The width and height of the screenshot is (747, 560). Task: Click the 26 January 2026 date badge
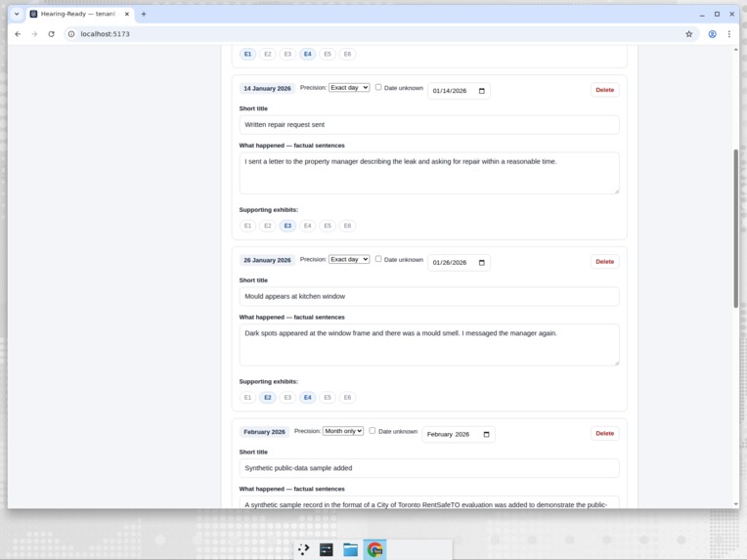[x=267, y=261]
